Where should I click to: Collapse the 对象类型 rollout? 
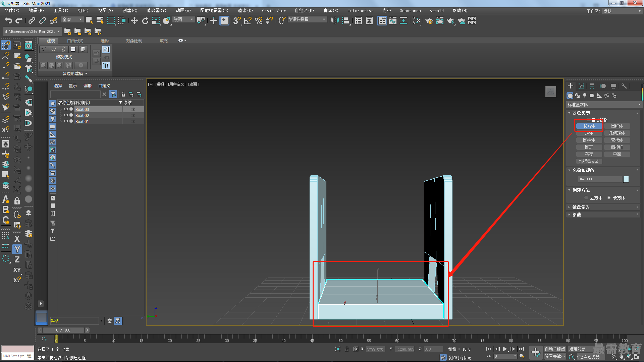click(x=581, y=113)
